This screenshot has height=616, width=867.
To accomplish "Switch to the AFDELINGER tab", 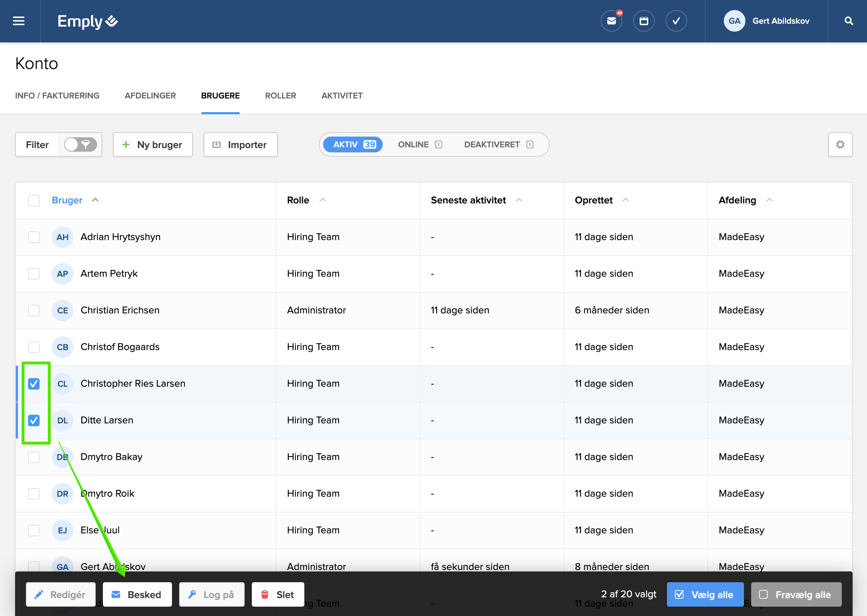I will (150, 96).
